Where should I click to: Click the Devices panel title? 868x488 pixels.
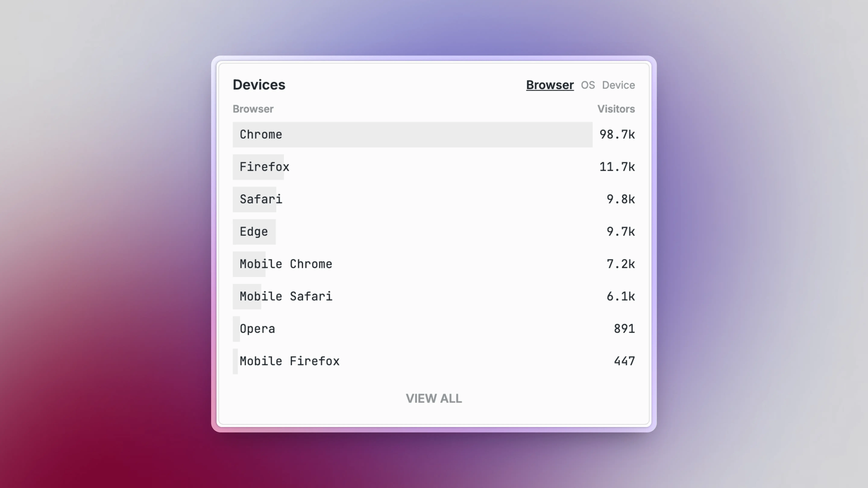[x=259, y=85]
